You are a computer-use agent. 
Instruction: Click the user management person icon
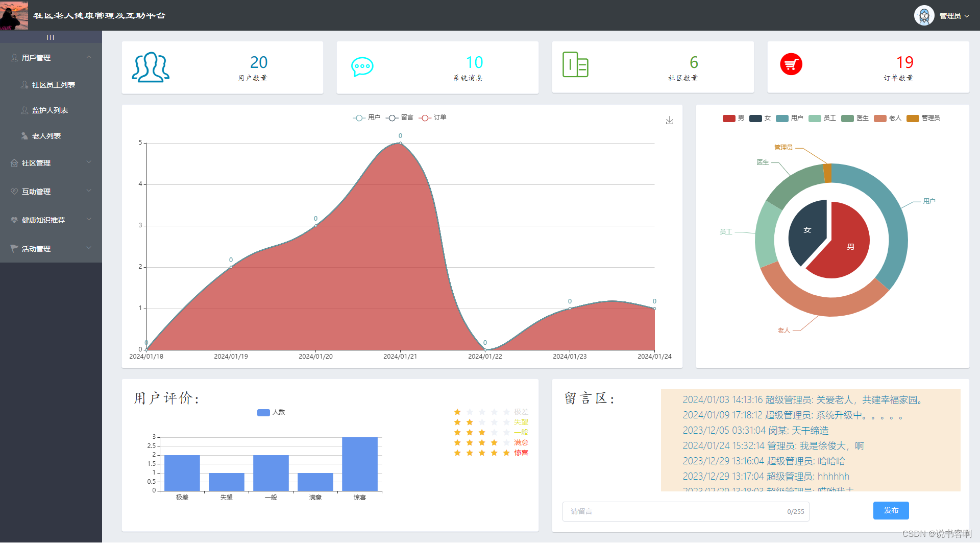point(14,58)
